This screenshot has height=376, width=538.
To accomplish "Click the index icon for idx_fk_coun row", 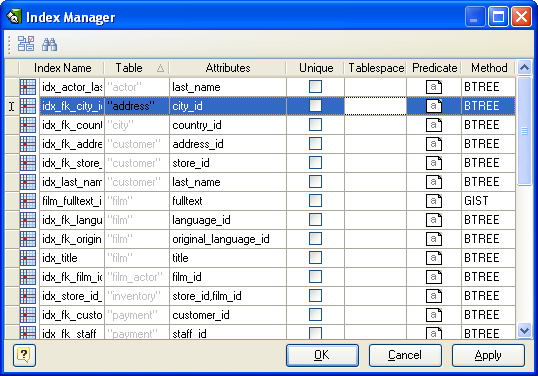I will coord(28,125).
